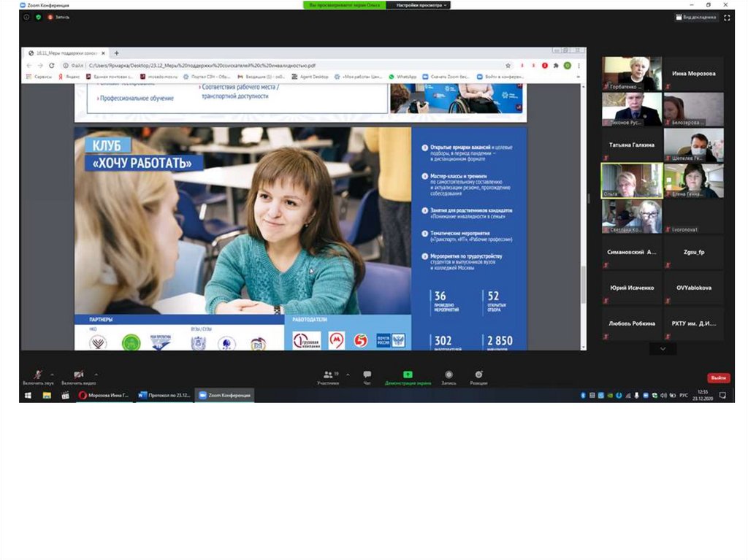Open the Реакции reactions menu
This screenshot has width=748, height=560.
478,377
